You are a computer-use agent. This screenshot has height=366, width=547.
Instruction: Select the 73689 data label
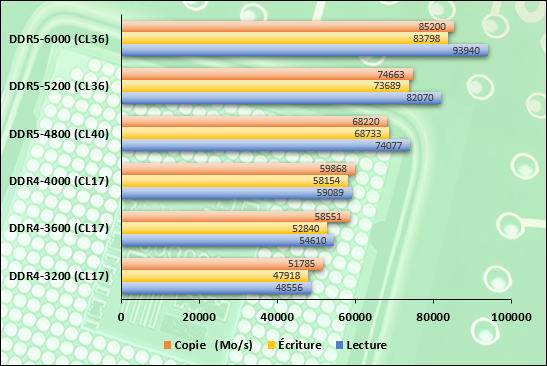coord(387,86)
